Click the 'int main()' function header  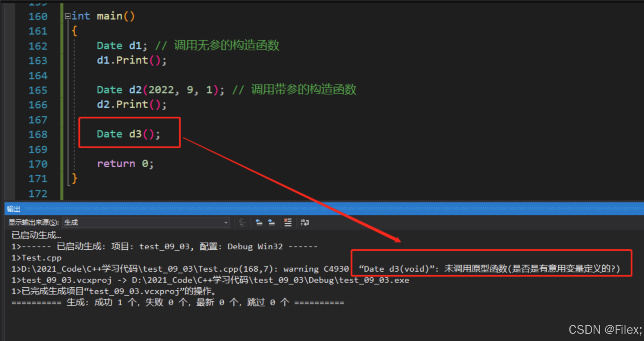[103, 16]
